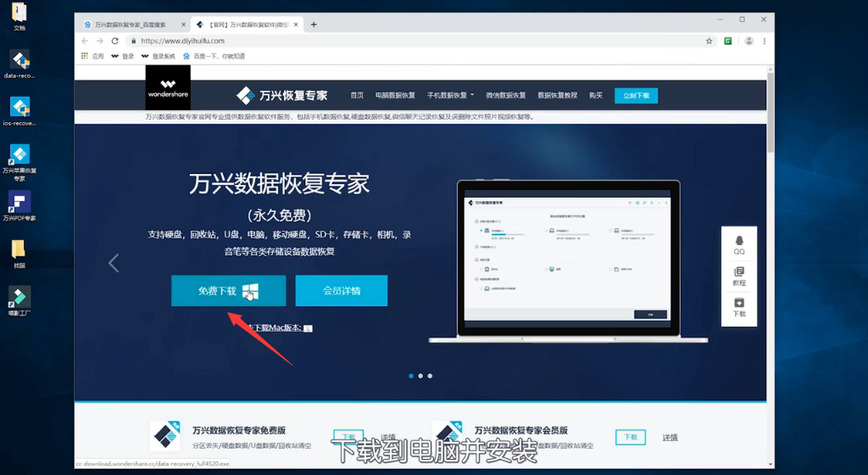This screenshot has height=475, width=868.
Task: Open the 文档 folder on the desktop
Action: point(19,17)
